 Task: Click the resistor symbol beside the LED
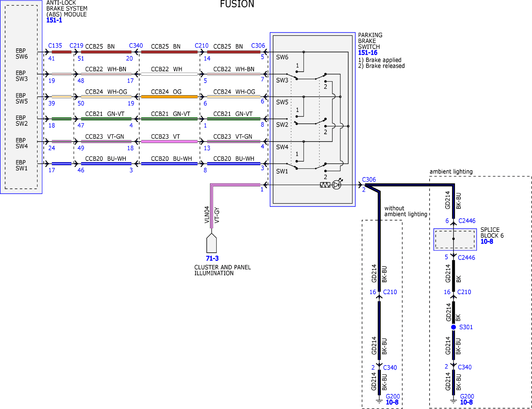[x=325, y=185]
